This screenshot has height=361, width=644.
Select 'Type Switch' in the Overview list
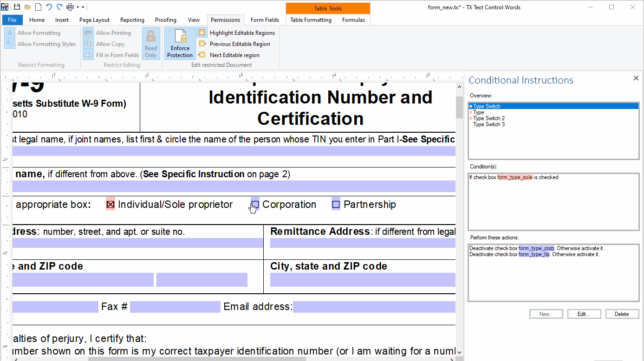click(553, 106)
